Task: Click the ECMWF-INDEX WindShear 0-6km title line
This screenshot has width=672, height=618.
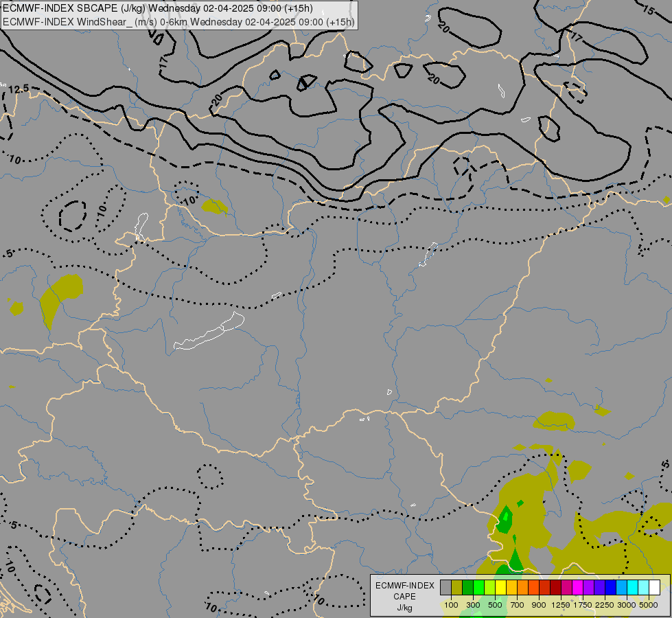Action: 178,22
